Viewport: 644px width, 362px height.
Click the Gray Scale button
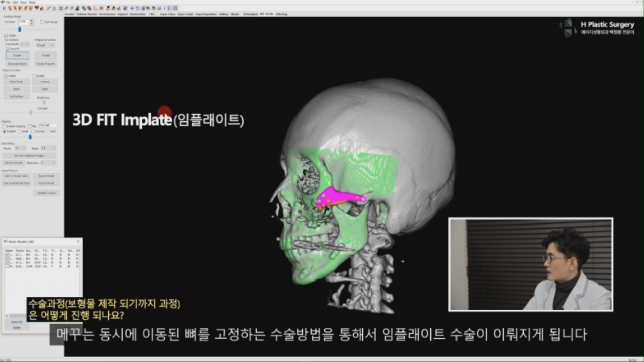click(x=16, y=82)
